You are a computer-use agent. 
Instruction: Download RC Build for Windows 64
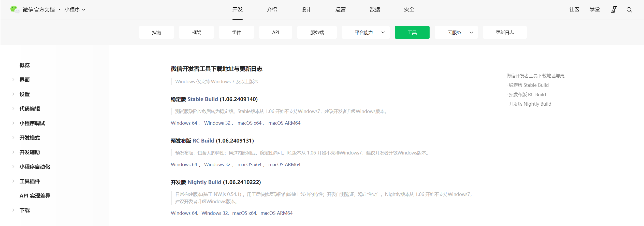(x=184, y=164)
